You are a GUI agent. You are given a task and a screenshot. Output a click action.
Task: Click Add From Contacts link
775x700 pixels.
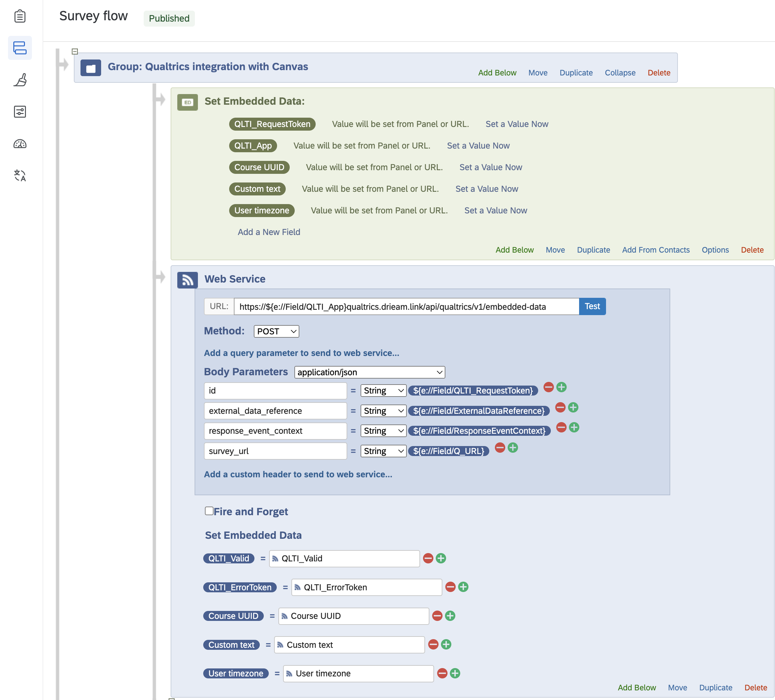click(656, 250)
